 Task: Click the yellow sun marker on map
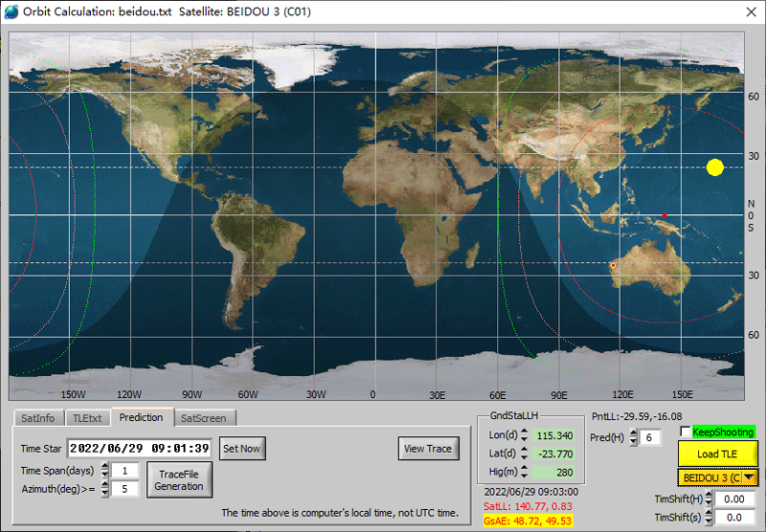[x=714, y=167]
